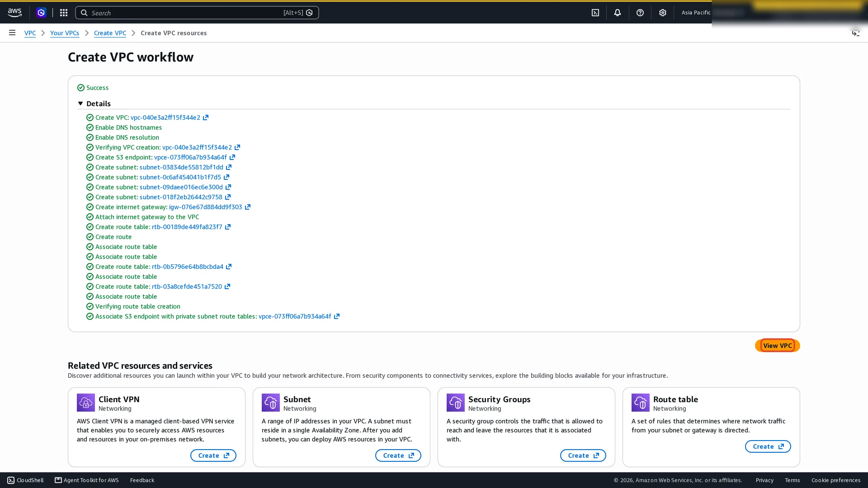Open subnet-0c6af454041b1f7d5 link
868x488 pixels.
pos(180,177)
